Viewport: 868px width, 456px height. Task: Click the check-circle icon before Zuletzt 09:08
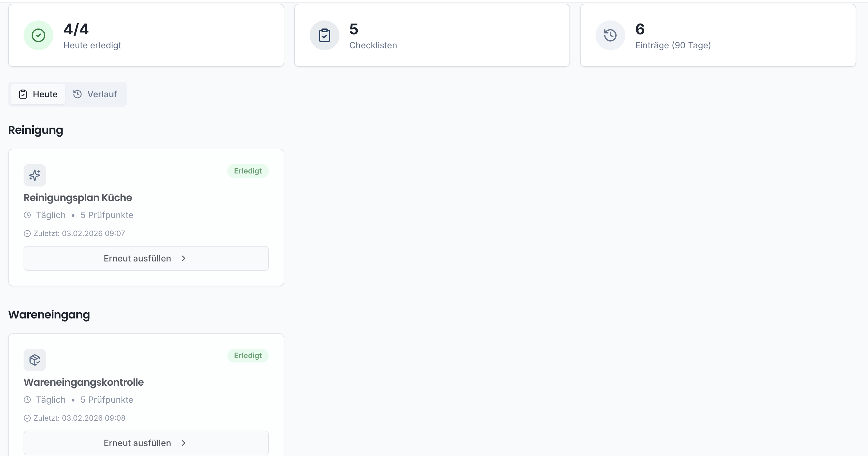point(27,418)
